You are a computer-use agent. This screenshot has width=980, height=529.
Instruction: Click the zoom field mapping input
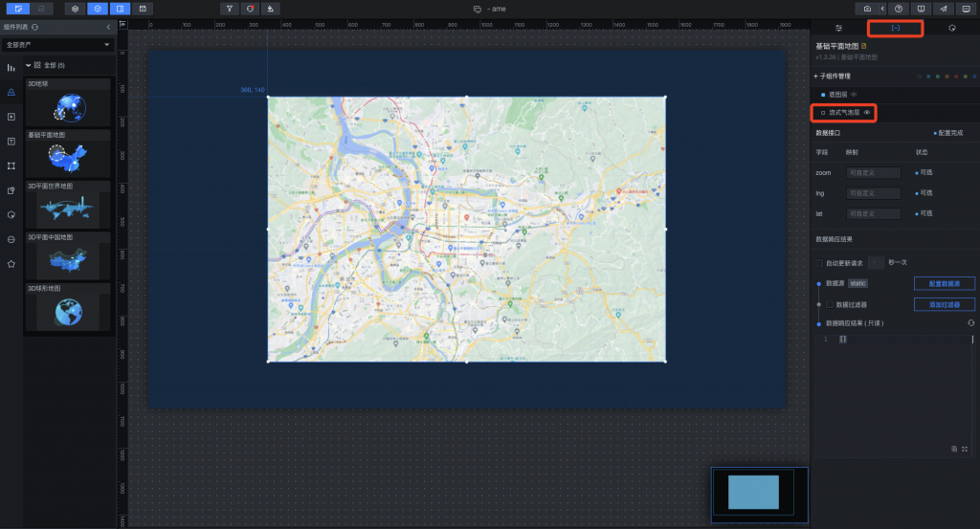click(x=873, y=173)
